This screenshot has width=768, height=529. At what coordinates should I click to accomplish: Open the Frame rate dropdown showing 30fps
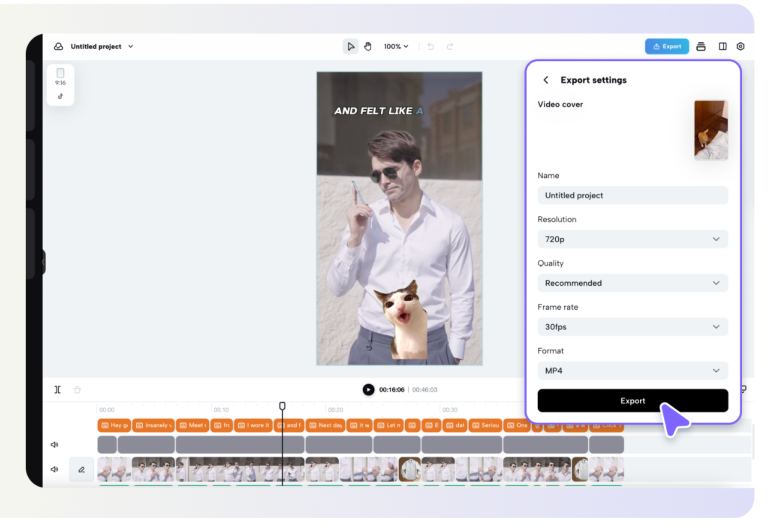(632, 327)
